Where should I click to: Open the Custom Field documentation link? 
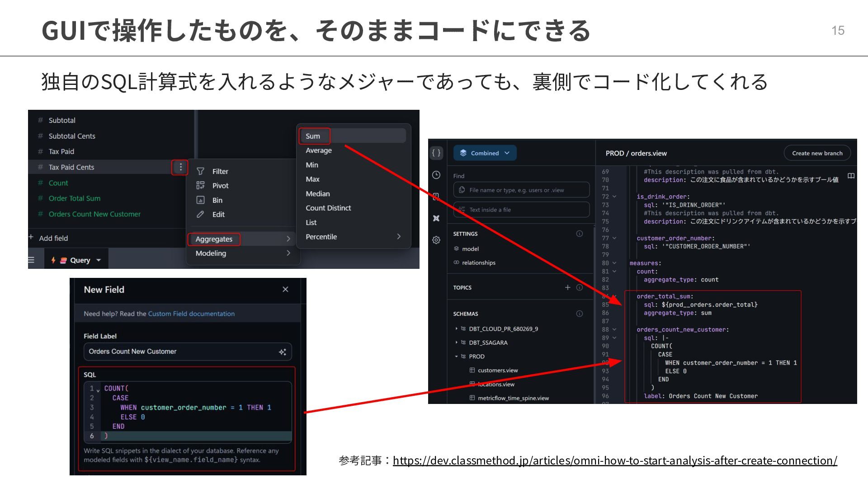[191, 314]
